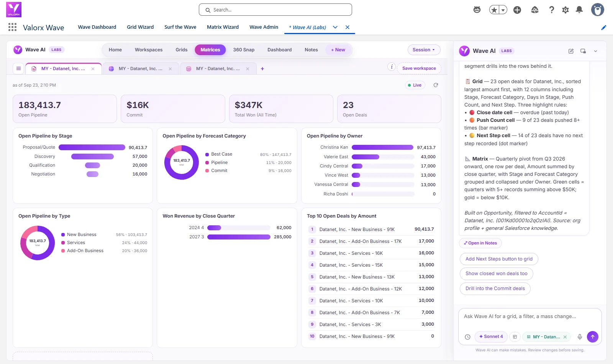613x364 pixels.
Task: Select the Matrices pill
Action: [210, 50]
